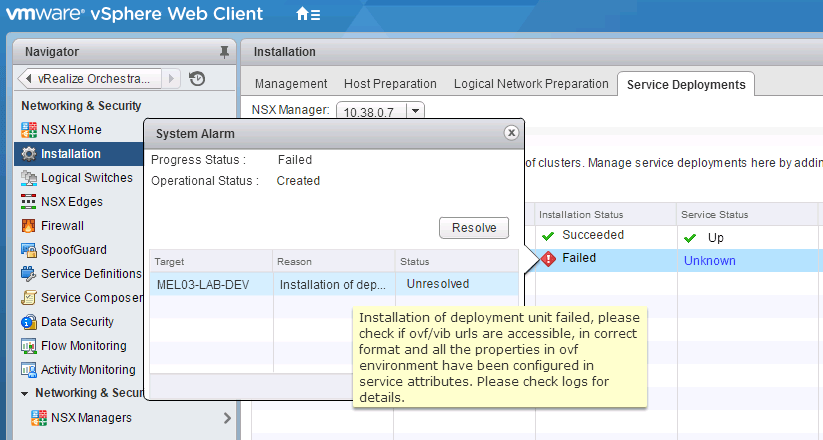Open Data Security in the Navigator
Viewport: 823px width, 440px height.
click(x=77, y=322)
